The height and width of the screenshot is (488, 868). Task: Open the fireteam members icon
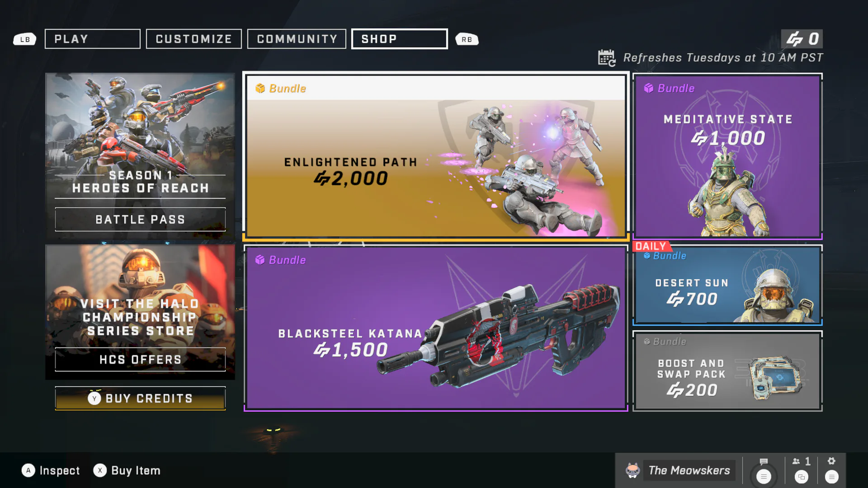[x=796, y=461]
